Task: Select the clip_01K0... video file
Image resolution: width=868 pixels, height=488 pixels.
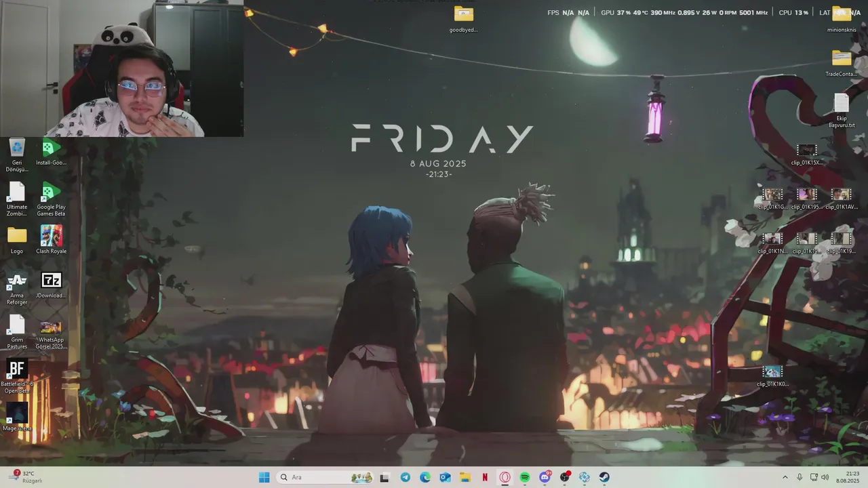Action: (772, 376)
